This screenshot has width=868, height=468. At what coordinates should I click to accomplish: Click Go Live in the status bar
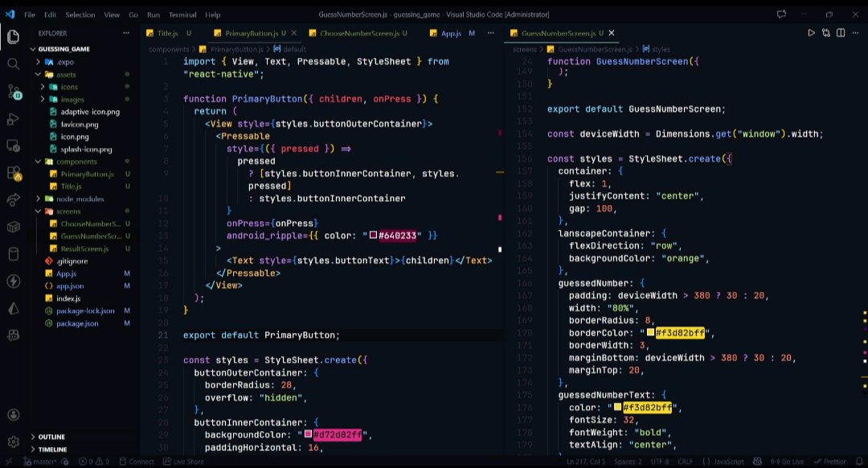point(786,461)
